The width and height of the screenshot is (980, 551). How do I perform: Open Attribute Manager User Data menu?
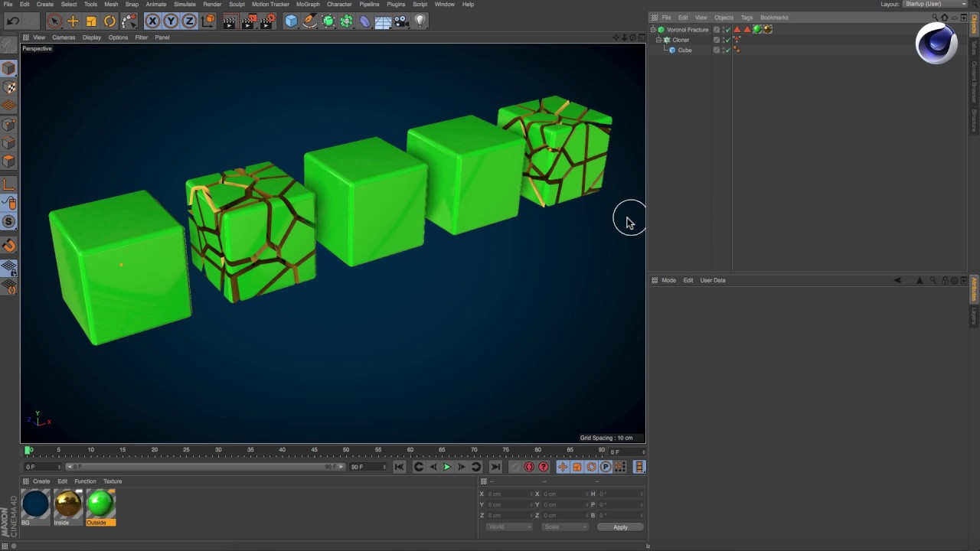click(713, 280)
